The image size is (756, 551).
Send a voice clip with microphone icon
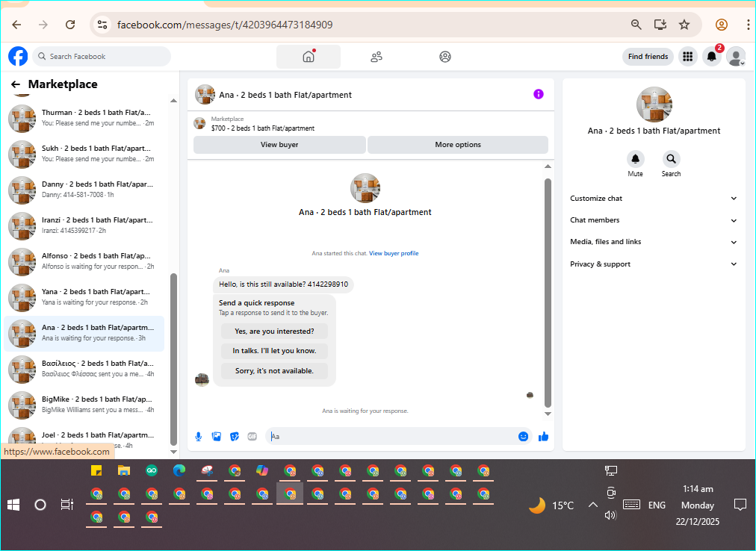198,436
